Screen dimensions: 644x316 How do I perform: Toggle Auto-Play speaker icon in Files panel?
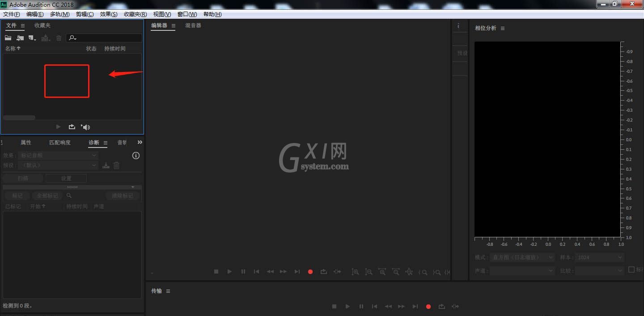[85, 127]
